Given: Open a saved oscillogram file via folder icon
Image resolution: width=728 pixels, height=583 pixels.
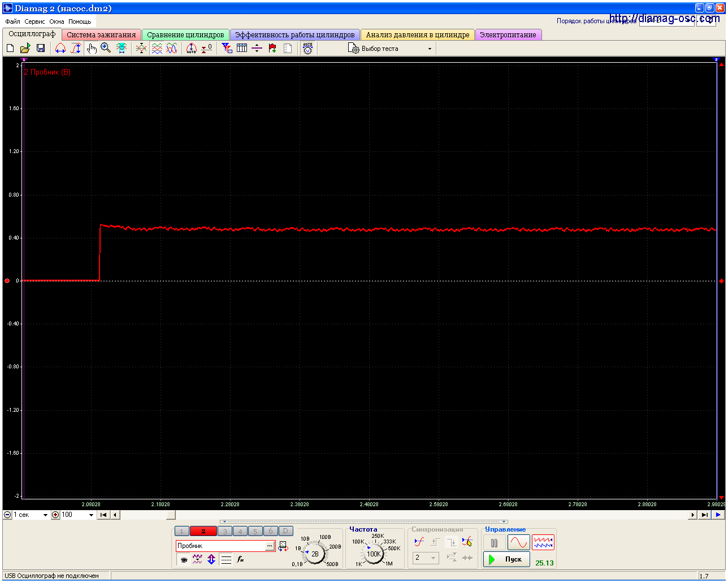Looking at the screenshot, I should (25, 49).
